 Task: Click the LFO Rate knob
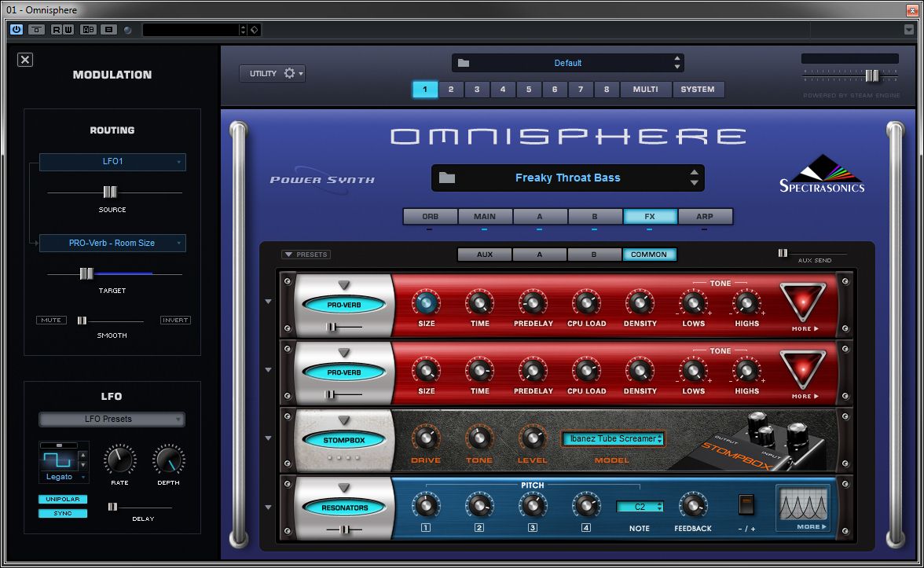point(119,460)
